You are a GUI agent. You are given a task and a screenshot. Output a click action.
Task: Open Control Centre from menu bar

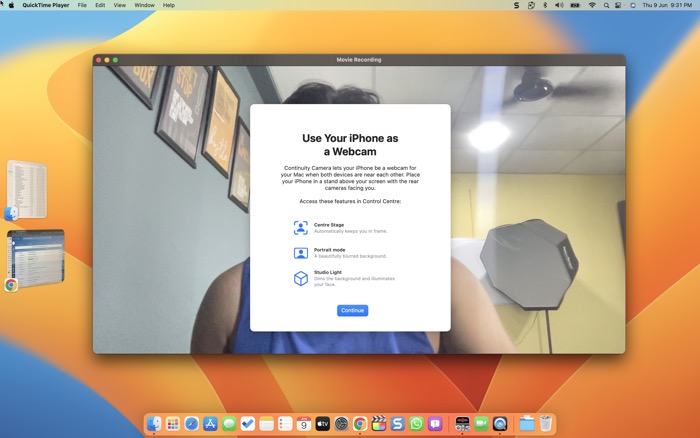tap(618, 5)
